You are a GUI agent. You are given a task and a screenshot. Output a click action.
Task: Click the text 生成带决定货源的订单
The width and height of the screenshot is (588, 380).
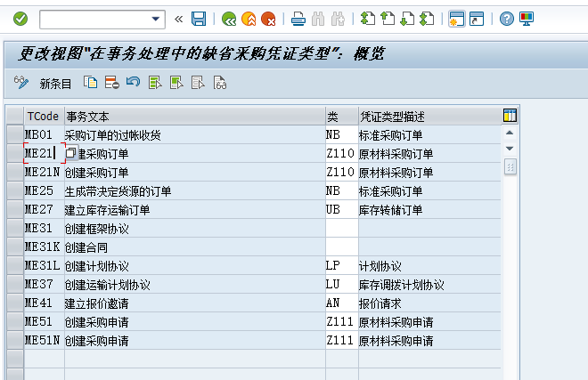[118, 191]
